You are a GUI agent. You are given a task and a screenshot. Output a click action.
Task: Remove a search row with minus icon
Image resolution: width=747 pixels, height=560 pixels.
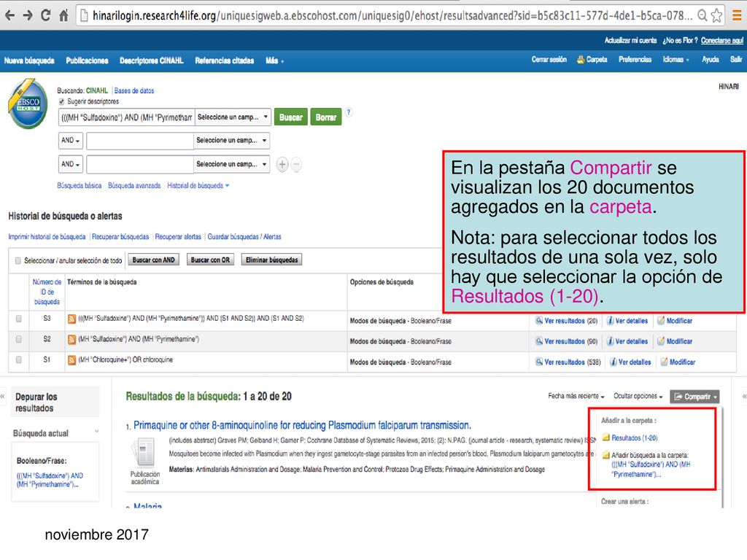[x=296, y=165]
